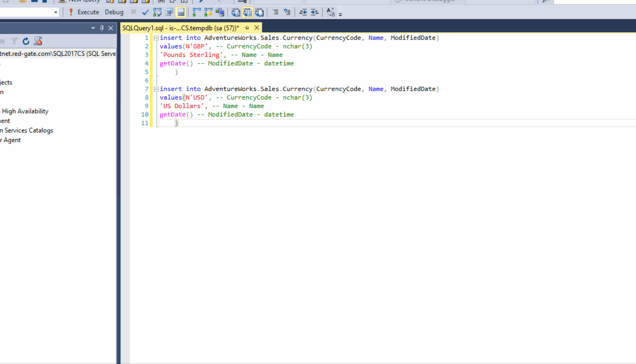Click Display Estimated Execution Plan icon

point(157,12)
